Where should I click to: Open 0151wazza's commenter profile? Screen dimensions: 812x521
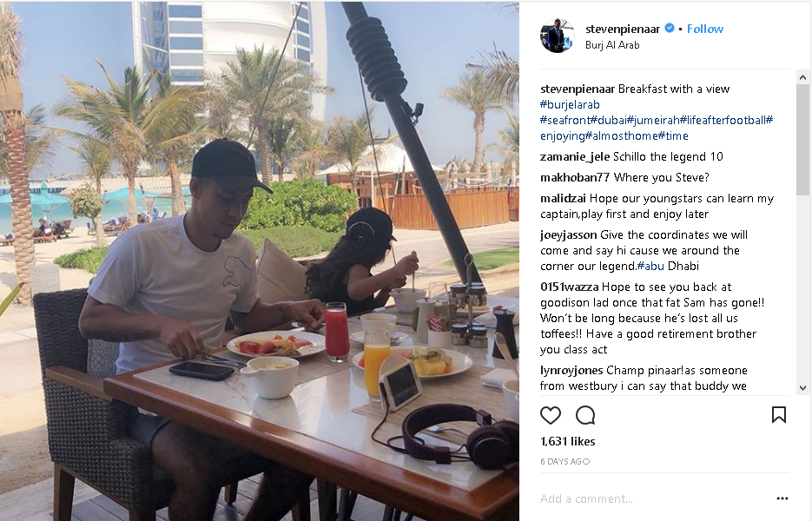click(x=569, y=287)
